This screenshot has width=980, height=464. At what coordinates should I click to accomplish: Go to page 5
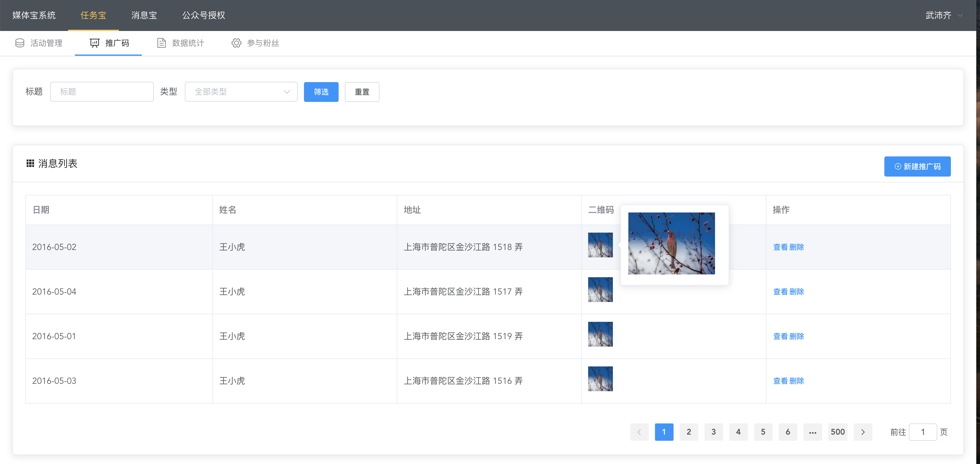[763, 432]
